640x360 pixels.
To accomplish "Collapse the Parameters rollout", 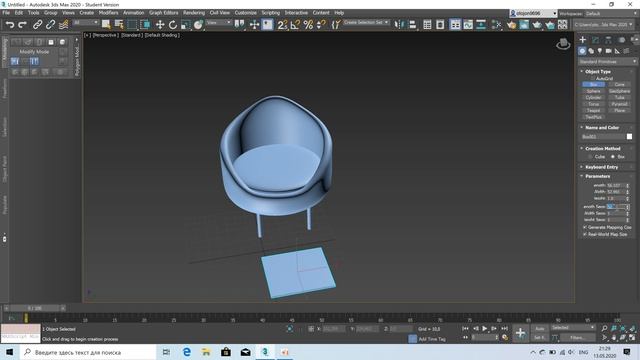I will click(598, 176).
